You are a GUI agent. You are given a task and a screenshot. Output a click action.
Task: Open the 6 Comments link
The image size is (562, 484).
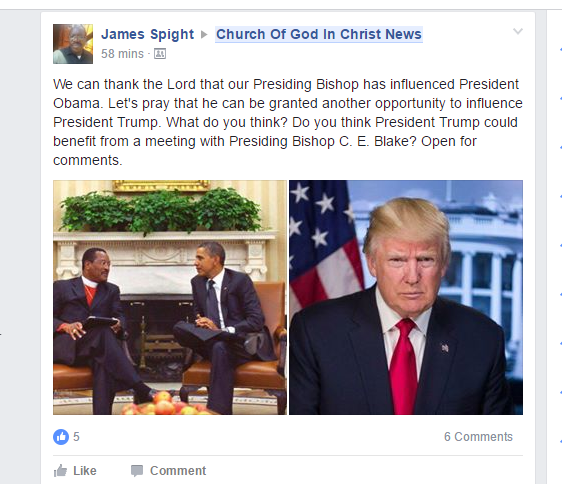tap(478, 437)
